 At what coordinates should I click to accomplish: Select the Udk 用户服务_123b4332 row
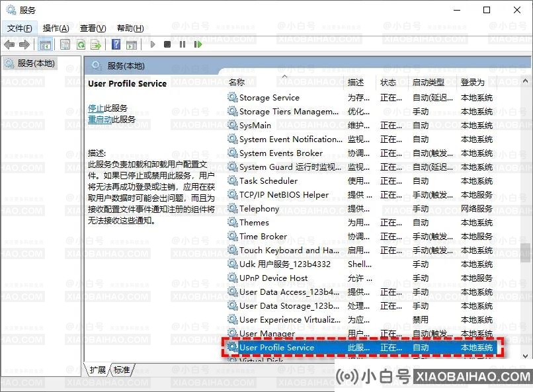[360, 264]
